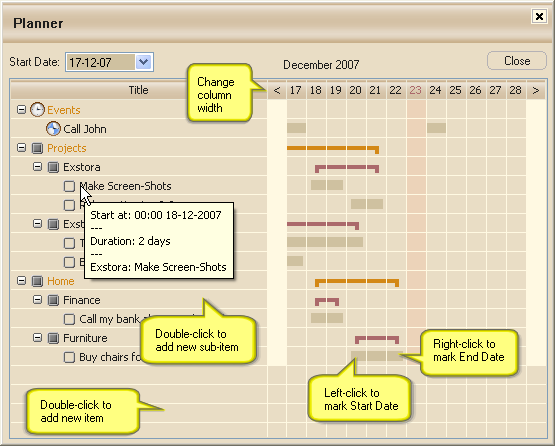This screenshot has width=555, height=446.
Task: Click the gray box icon beside Finance
Action: 53,300
